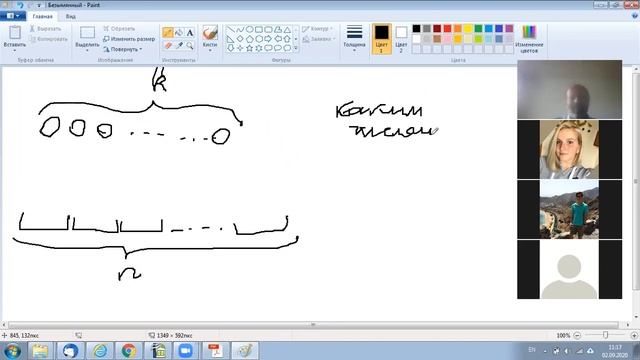The image size is (640, 360).
Task: Open the Quick Access Toolbar customize arrow
Action: pyautogui.click(x=39, y=5)
